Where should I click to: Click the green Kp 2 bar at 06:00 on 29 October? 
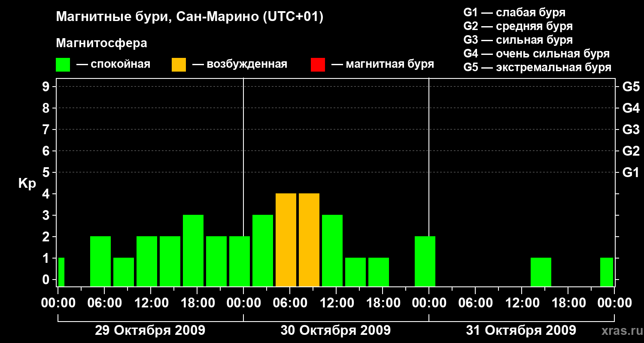coord(100,262)
